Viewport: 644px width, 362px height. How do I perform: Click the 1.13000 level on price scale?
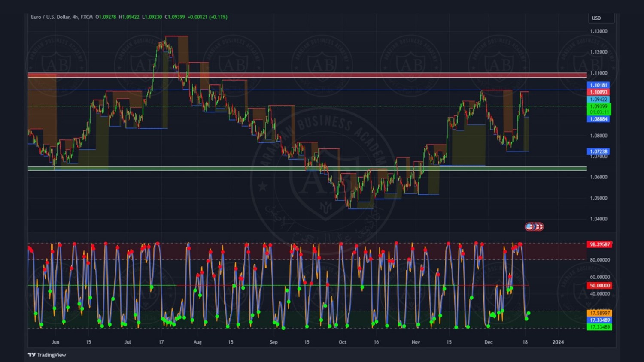pyautogui.click(x=598, y=31)
